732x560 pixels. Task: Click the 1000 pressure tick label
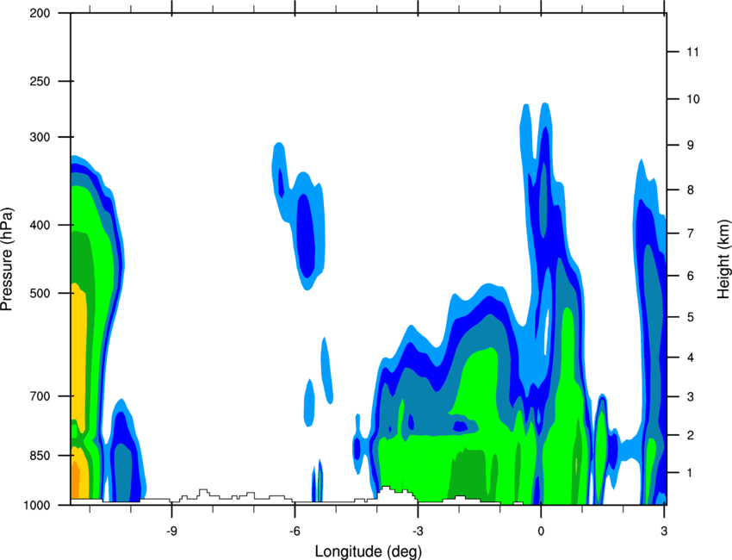(36, 506)
